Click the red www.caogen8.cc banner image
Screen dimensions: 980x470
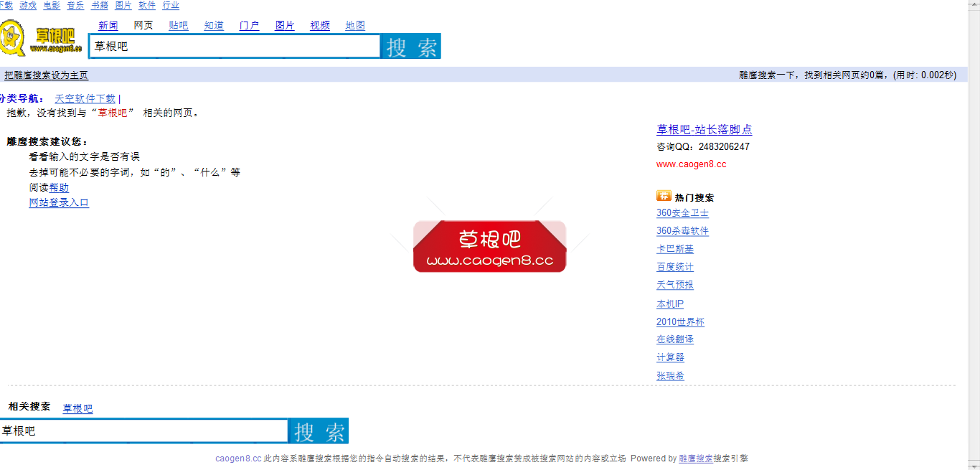[x=490, y=246]
